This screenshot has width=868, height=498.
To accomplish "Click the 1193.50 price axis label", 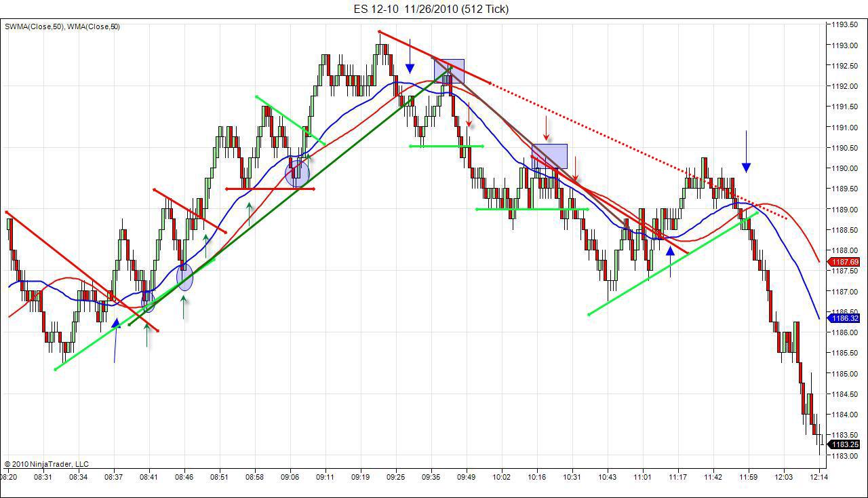I will (x=845, y=24).
